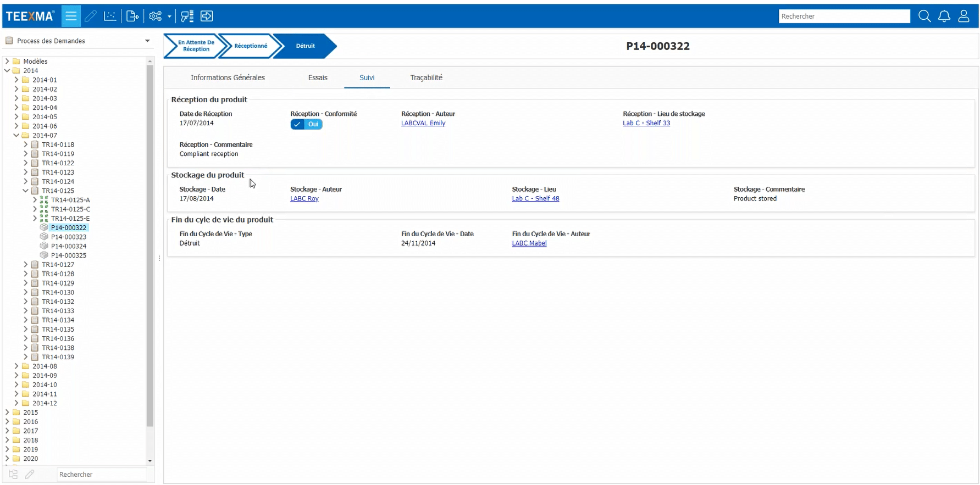Screen dimensions: 980x485
Task: Switch to Informations Générales tab
Action: click(x=228, y=77)
